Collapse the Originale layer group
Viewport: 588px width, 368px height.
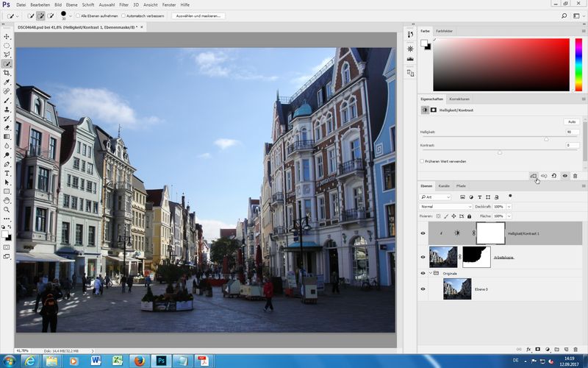(431, 272)
